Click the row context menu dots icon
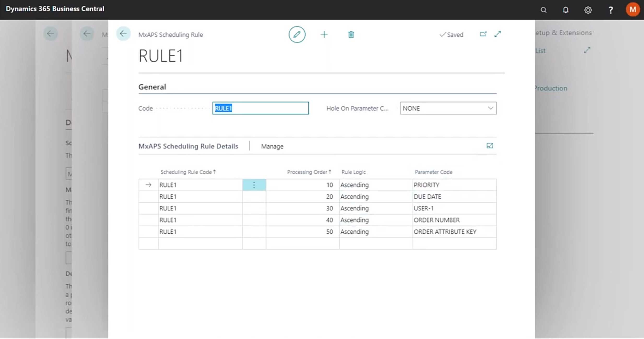Screen dimensions: 644x339 (x=254, y=185)
